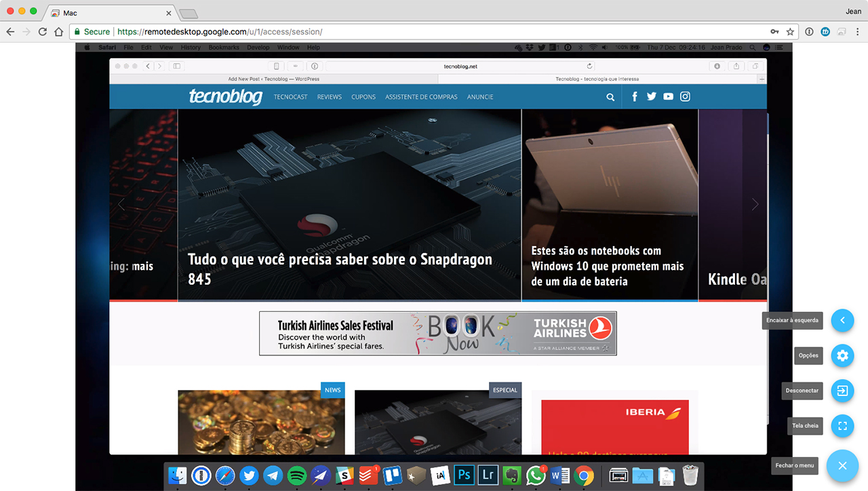Viewport: 868px width, 491px height.
Task: Open the Opções gear button
Action: pos(842,355)
